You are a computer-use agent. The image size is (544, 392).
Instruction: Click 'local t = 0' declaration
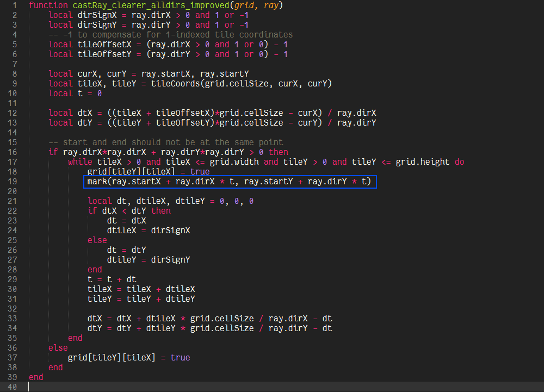tap(75, 94)
